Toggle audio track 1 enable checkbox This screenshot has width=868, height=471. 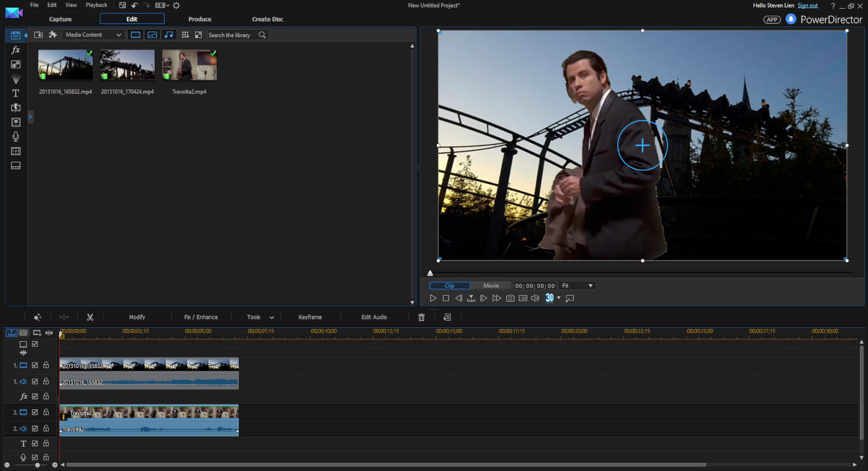pyautogui.click(x=35, y=381)
